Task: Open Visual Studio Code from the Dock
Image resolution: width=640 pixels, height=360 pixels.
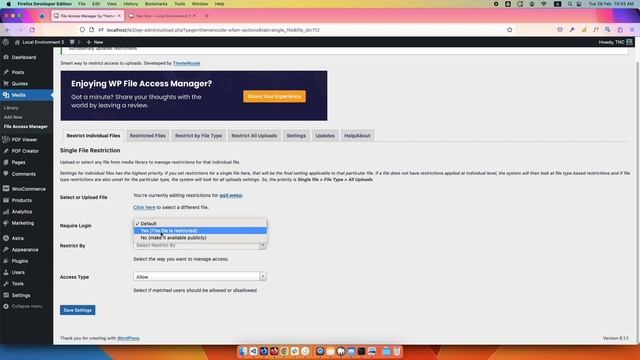Action: (253, 351)
